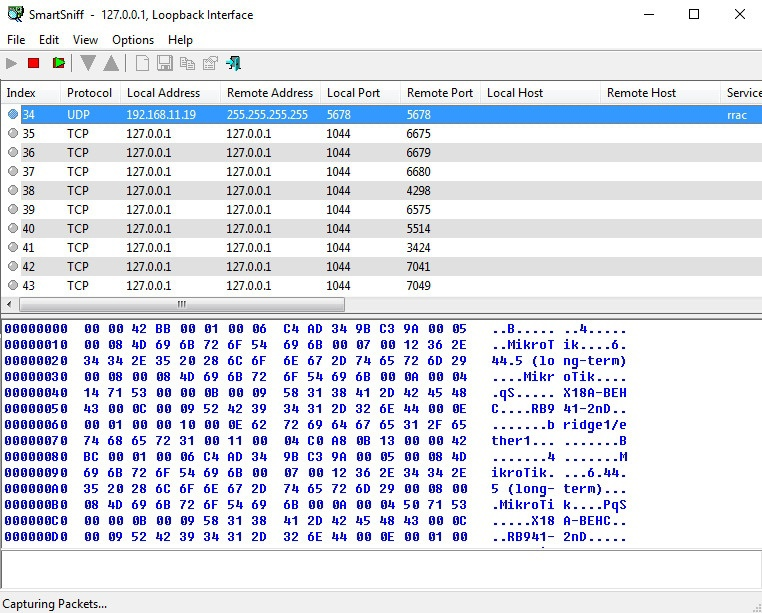
Task: Stop capturing with the red square icon
Action: (x=34, y=63)
